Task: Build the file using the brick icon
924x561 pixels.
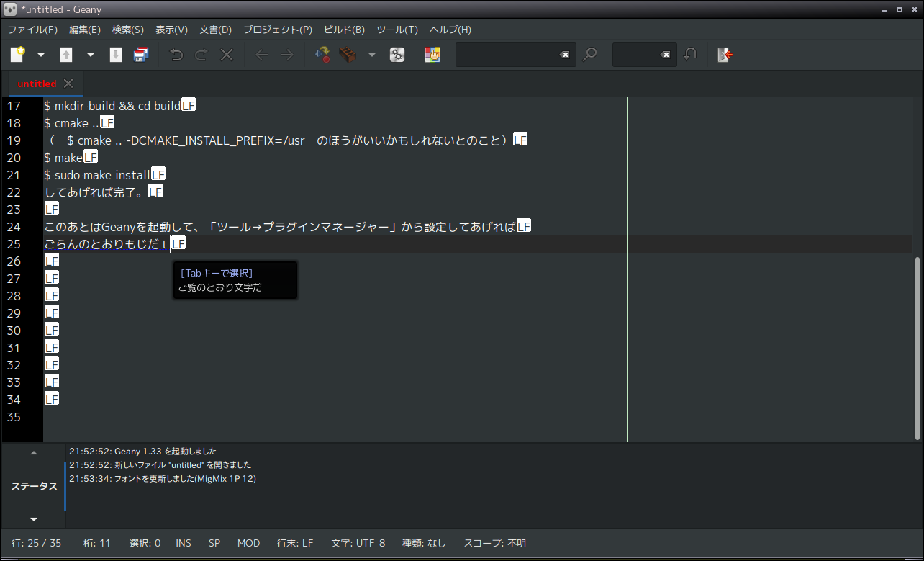Action: point(348,55)
